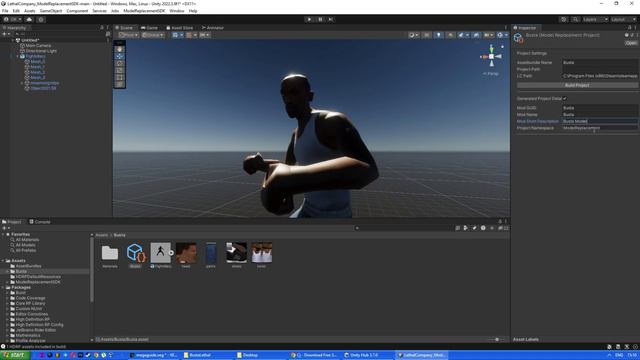Image resolution: width=640 pixels, height=360 pixels.
Task: Click the Windows Start button
Action: coord(15,355)
